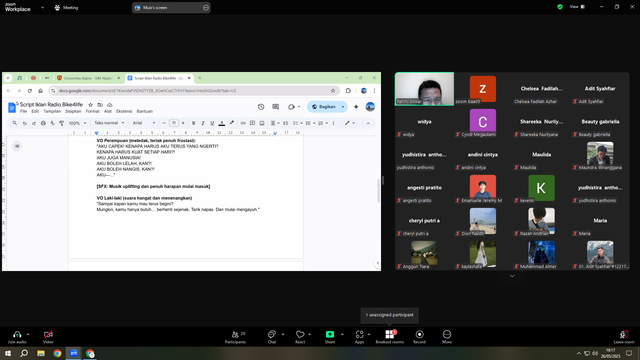This screenshot has width=640, height=360.
Task: Open zoom 100% dropdown in Docs
Action: 77,123
